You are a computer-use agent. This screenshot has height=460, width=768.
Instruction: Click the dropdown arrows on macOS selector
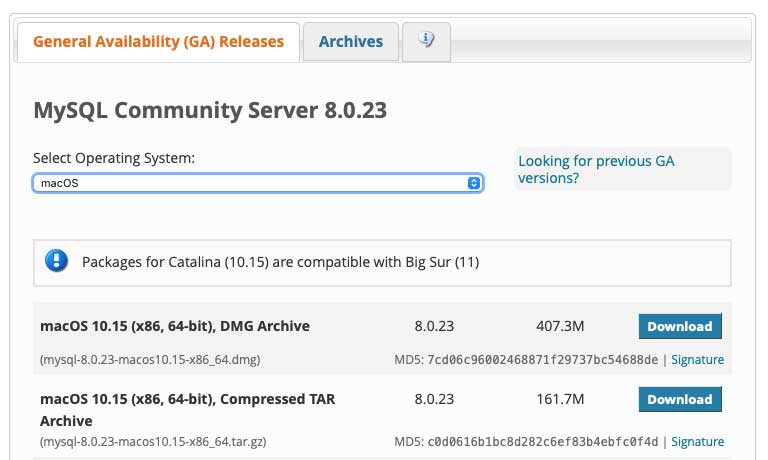pos(474,183)
